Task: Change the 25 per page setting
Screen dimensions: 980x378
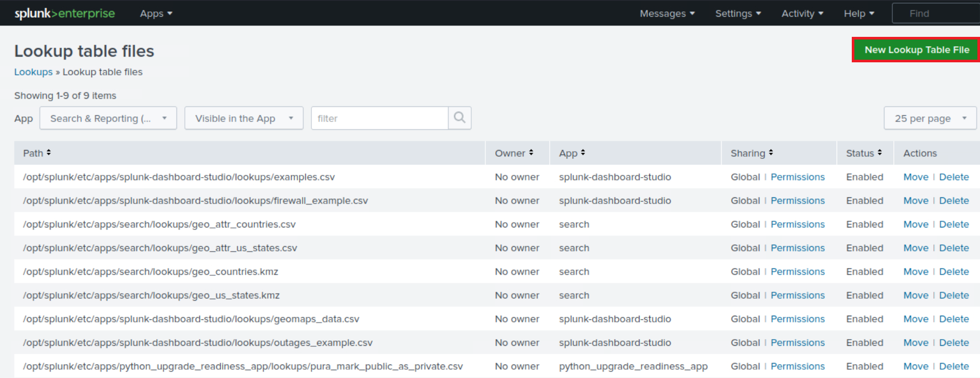Action: 930,118
